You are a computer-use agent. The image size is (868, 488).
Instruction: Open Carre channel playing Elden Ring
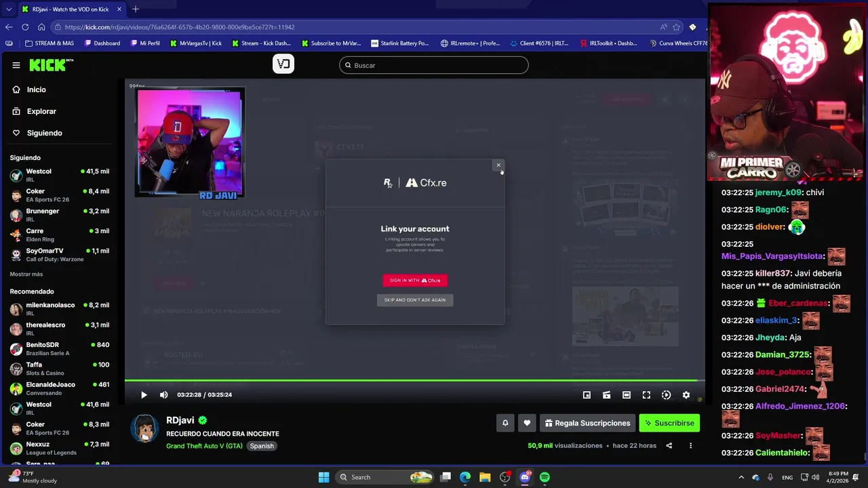(60, 235)
